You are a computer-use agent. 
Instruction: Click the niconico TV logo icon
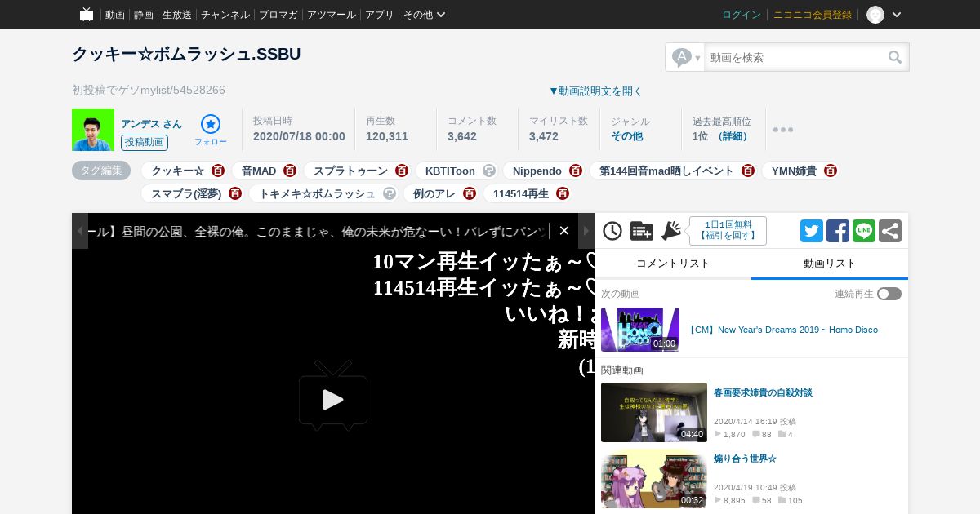[87, 14]
